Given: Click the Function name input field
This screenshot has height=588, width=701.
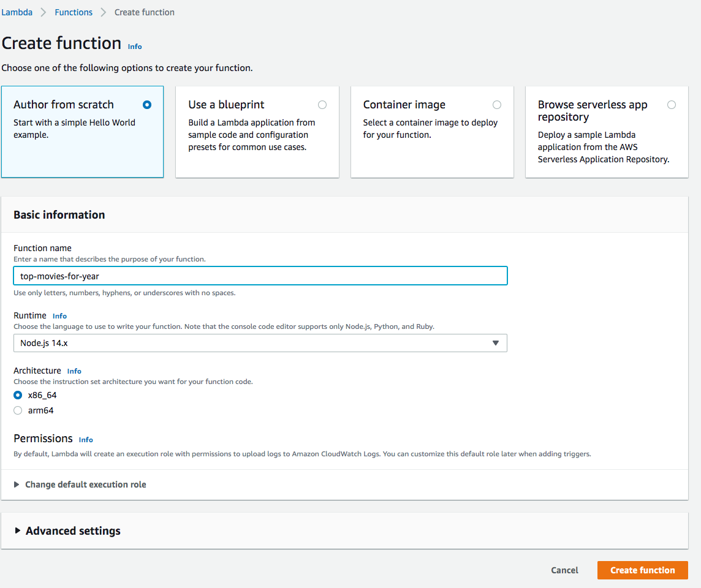Looking at the screenshot, I should 260,276.
